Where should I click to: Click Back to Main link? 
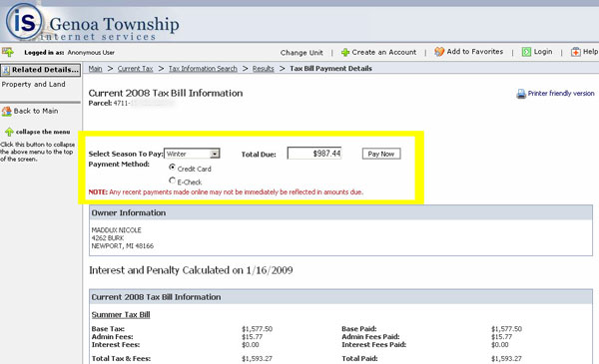click(x=36, y=111)
